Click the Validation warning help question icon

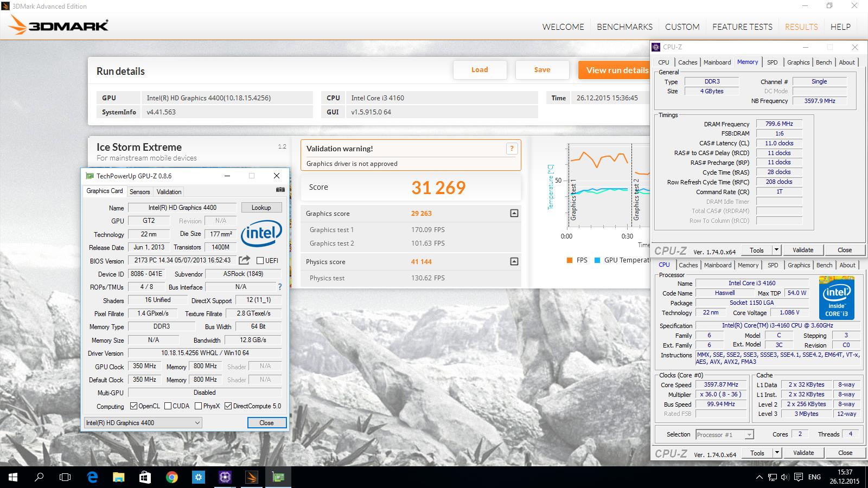[512, 149]
